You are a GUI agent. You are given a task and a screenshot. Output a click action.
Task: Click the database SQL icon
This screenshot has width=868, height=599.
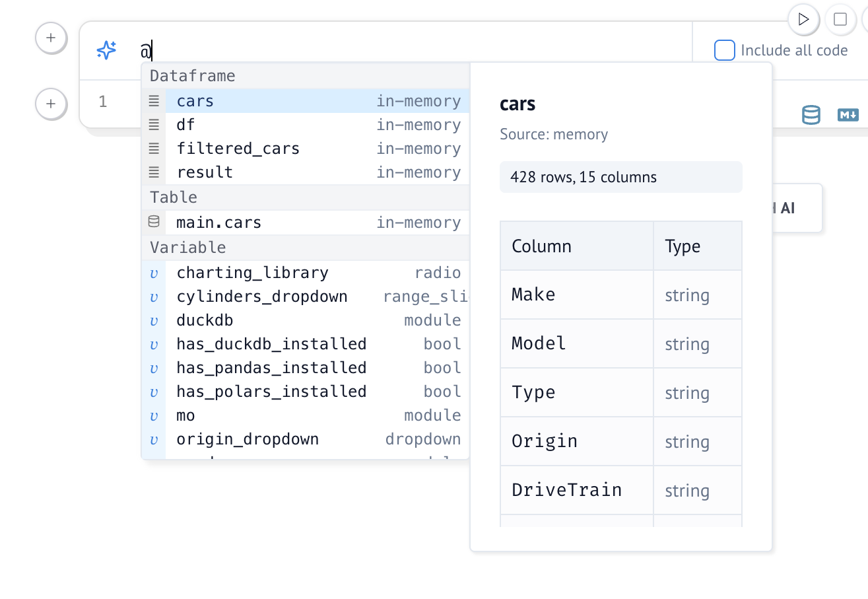pos(811,115)
